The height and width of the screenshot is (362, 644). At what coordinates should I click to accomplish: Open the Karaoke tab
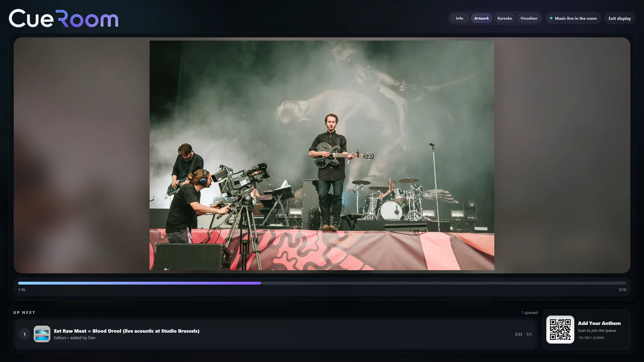pyautogui.click(x=504, y=18)
